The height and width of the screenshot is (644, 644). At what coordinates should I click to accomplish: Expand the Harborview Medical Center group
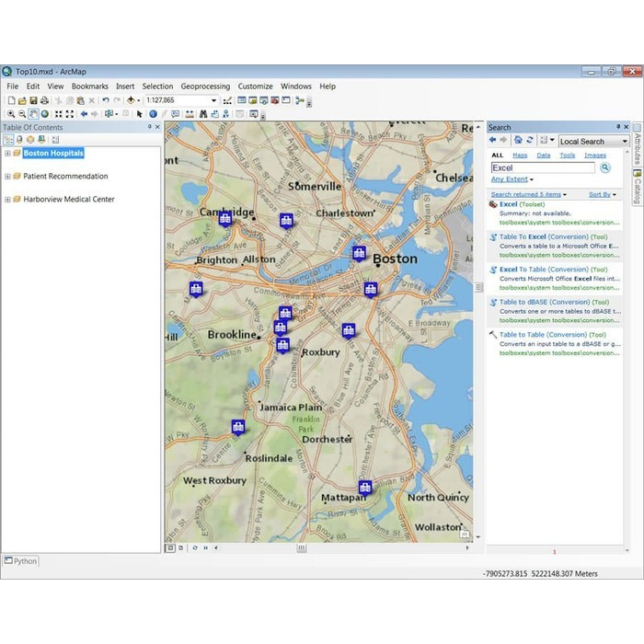click(x=7, y=200)
